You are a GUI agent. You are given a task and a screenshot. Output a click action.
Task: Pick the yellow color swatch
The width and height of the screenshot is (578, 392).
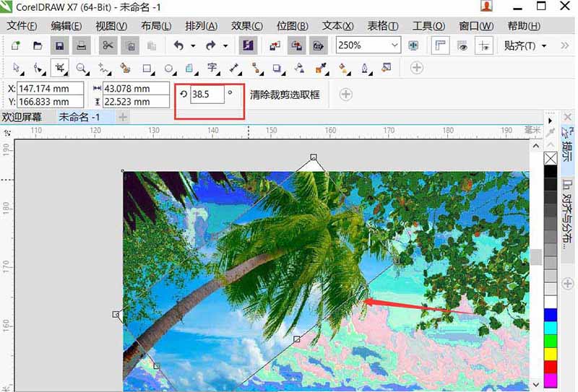tap(551, 354)
